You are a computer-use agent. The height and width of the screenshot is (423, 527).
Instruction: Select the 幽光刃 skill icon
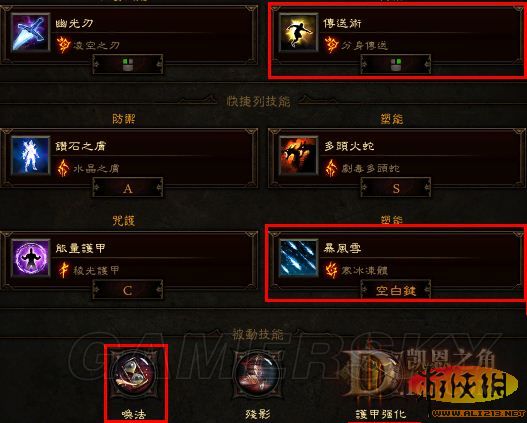pos(30,32)
